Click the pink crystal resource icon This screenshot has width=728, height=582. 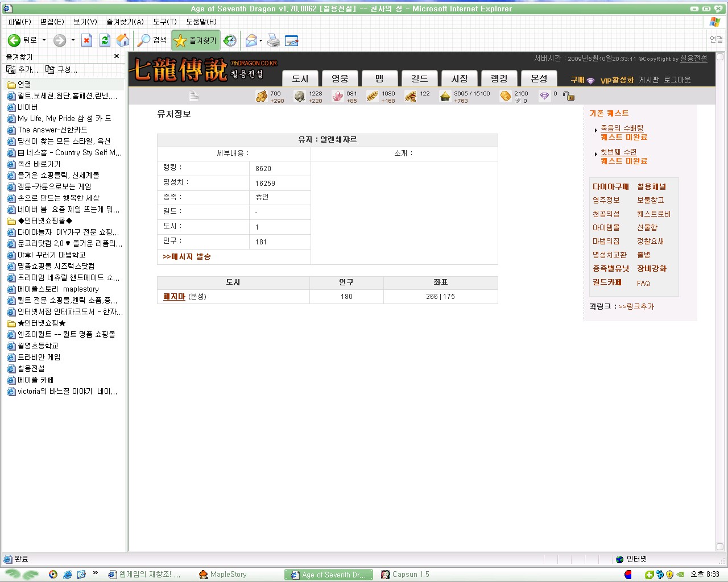[337, 97]
